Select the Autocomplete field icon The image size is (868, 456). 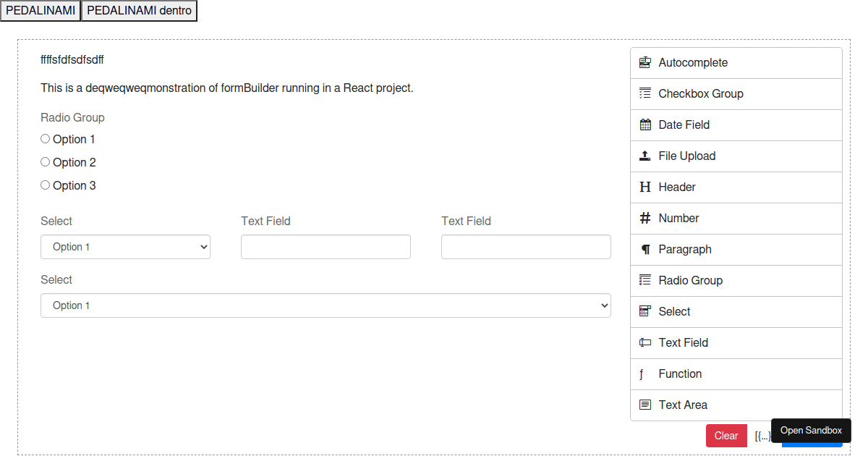coord(644,63)
